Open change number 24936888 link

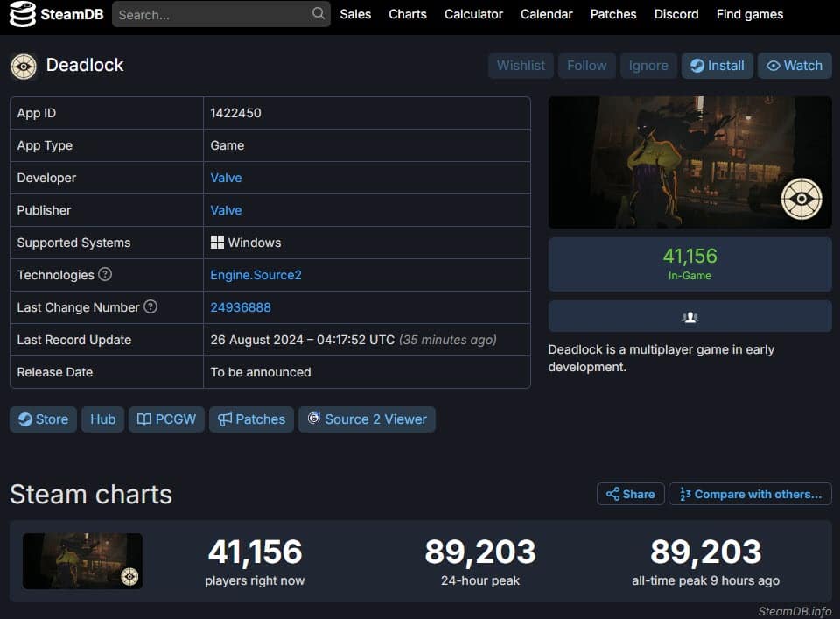click(x=241, y=307)
